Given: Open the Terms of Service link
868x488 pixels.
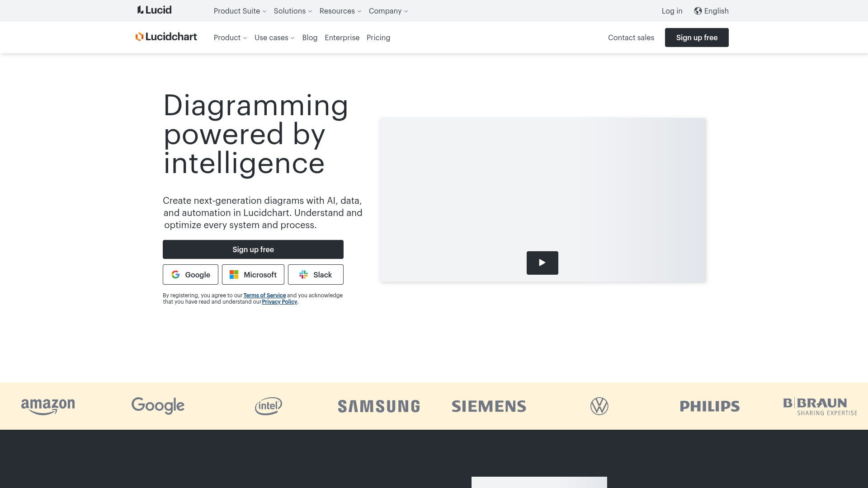Looking at the screenshot, I should (x=264, y=296).
